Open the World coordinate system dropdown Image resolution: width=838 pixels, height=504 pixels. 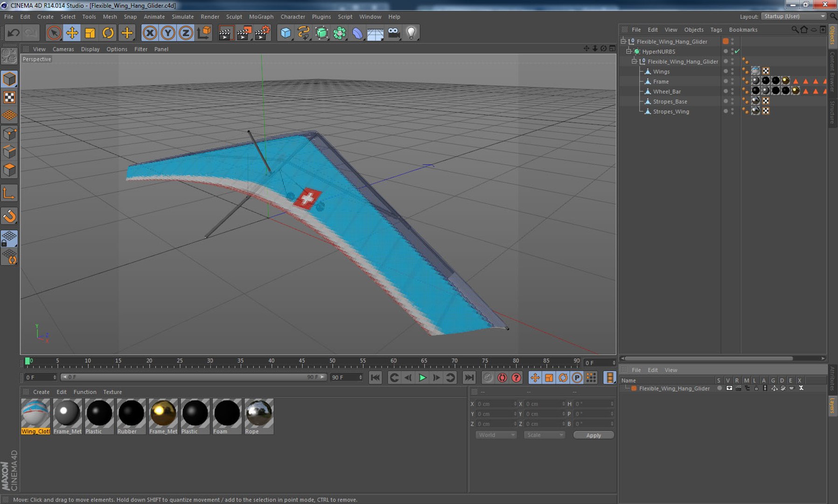pyautogui.click(x=496, y=435)
